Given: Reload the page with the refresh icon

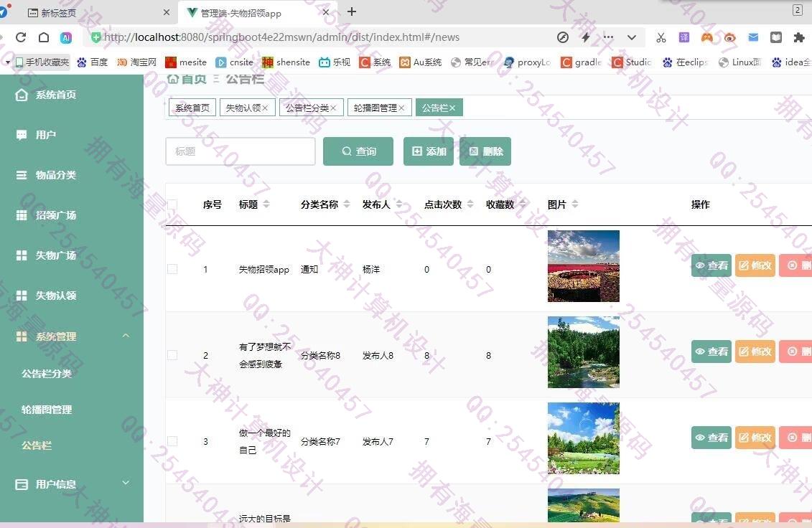Looking at the screenshot, I should [x=21, y=37].
